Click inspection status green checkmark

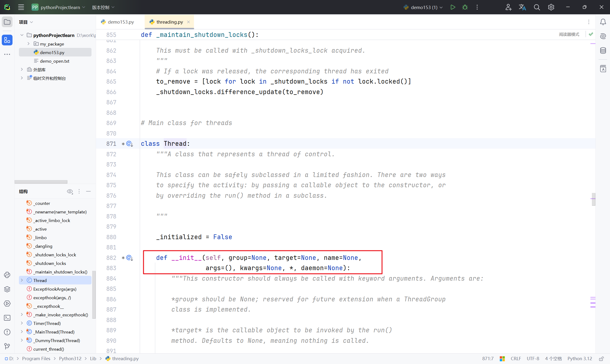coord(591,34)
